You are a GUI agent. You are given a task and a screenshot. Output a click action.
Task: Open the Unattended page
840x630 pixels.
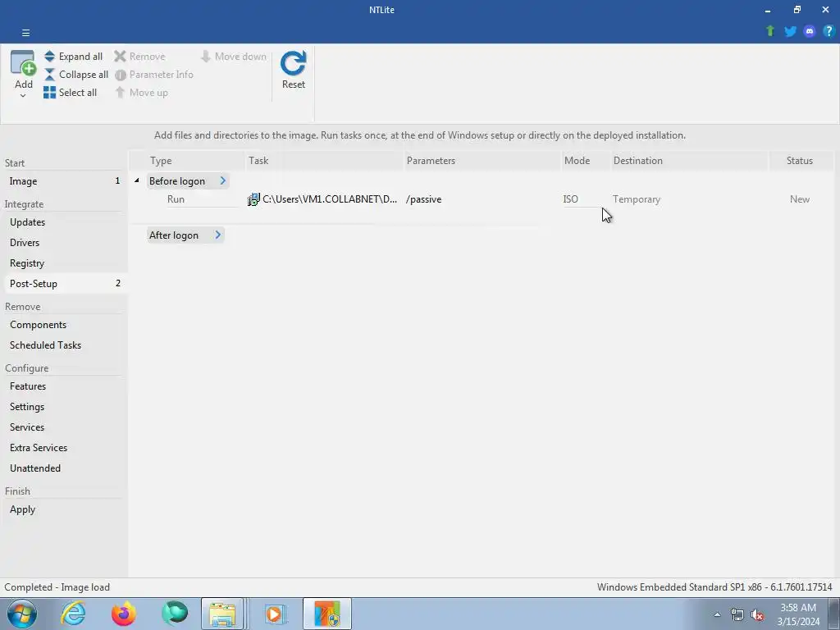tap(64, 468)
